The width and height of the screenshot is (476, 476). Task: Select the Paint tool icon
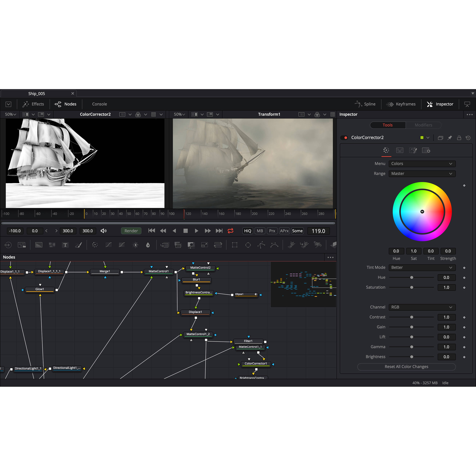point(79,245)
